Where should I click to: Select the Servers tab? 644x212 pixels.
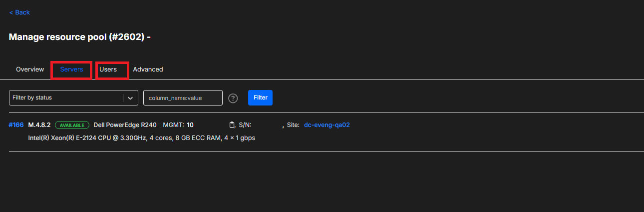[x=71, y=69]
